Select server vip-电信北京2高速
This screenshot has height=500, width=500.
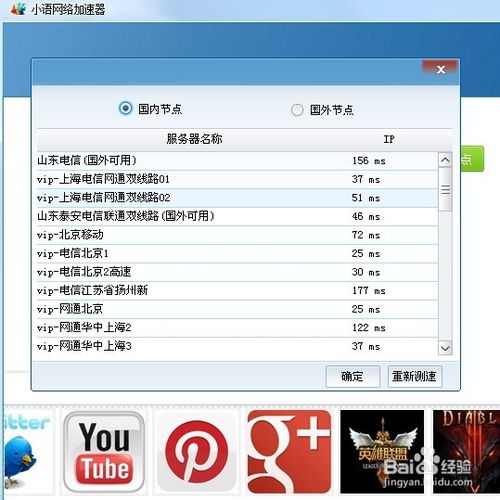coord(237,272)
